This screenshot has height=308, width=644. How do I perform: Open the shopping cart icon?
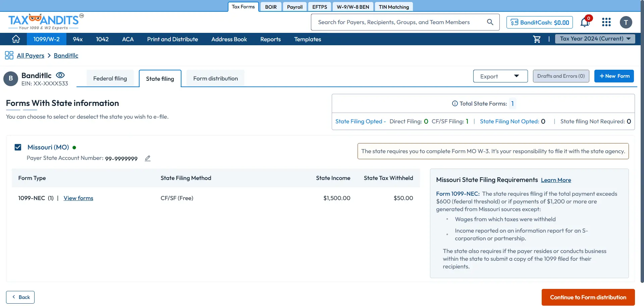[x=537, y=39]
